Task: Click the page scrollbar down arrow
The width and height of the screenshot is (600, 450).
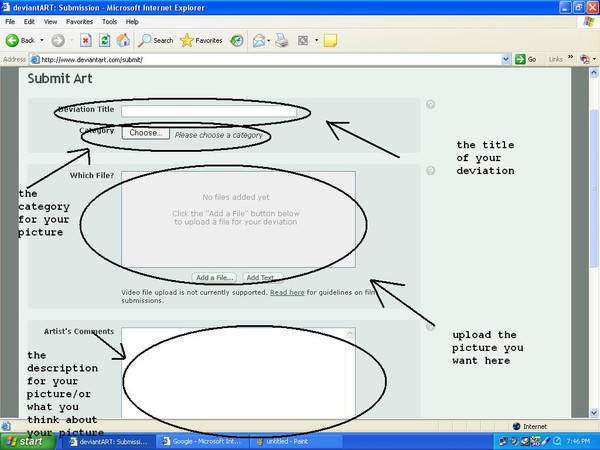Action: pos(593,413)
